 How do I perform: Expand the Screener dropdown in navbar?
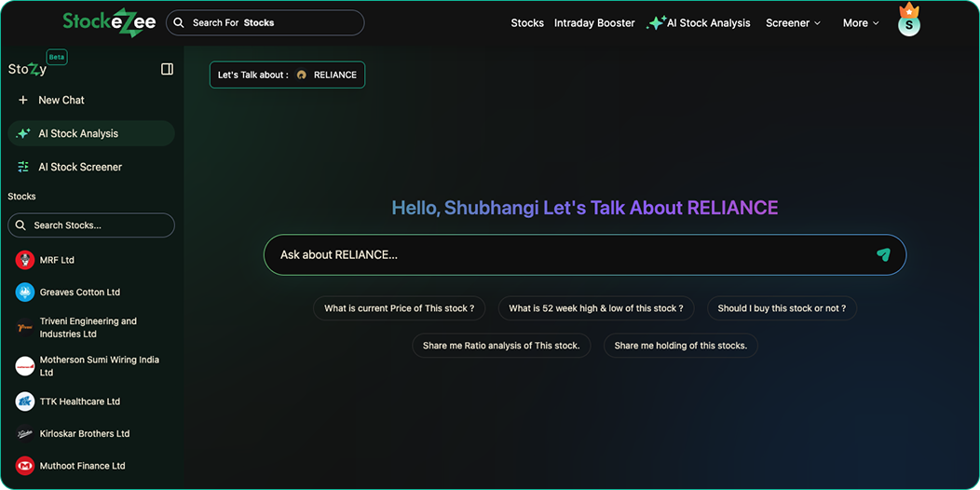point(793,23)
